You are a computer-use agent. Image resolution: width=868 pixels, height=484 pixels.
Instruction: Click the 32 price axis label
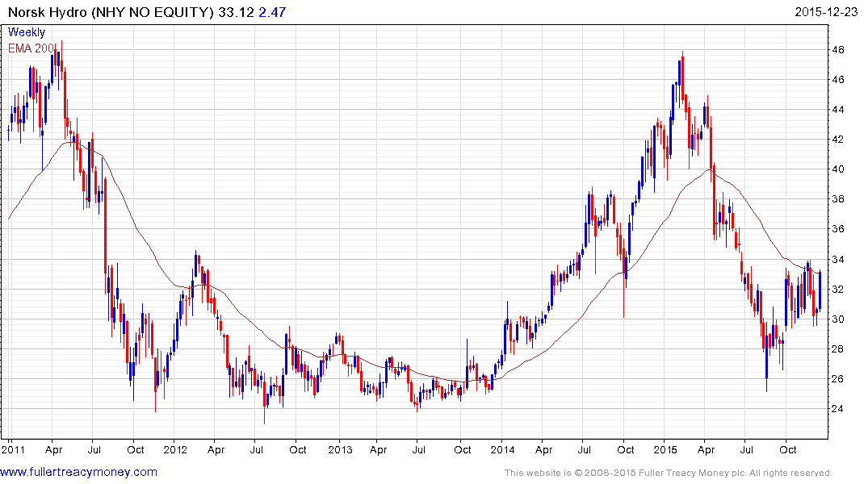837,290
